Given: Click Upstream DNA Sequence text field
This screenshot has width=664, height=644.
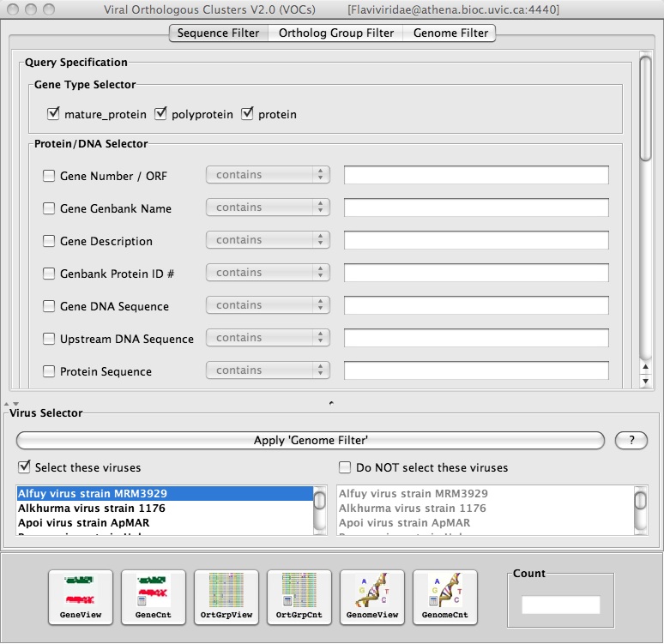Looking at the screenshot, I should tap(476, 338).
